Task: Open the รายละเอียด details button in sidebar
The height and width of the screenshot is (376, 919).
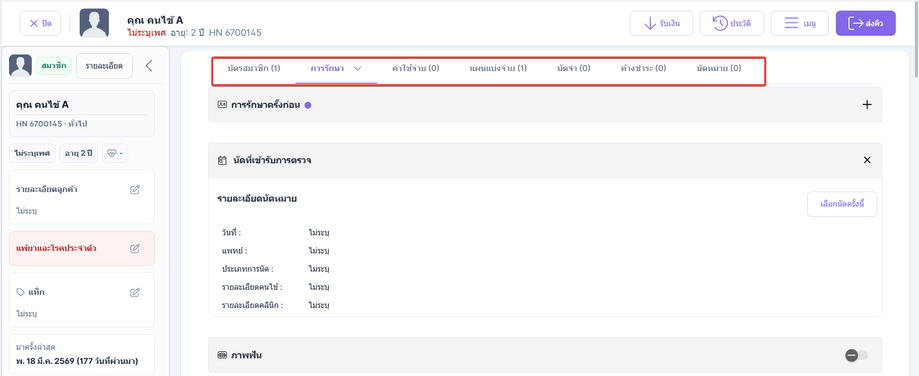Action: [104, 66]
